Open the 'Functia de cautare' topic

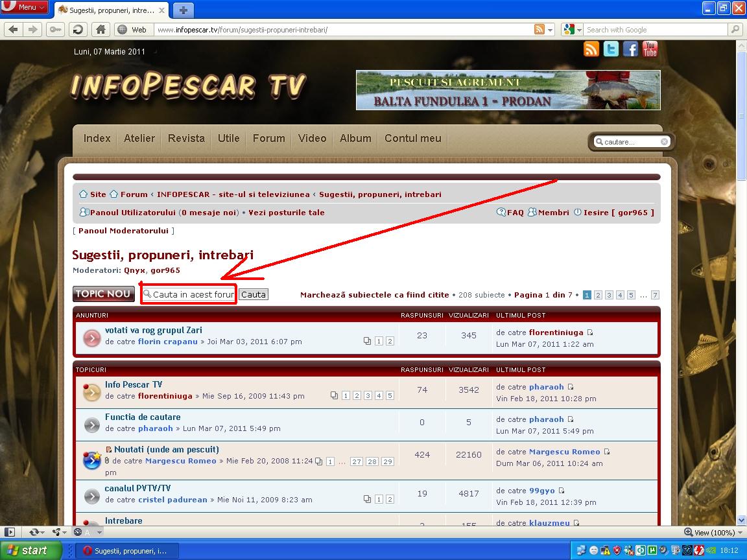pyautogui.click(x=143, y=417)
